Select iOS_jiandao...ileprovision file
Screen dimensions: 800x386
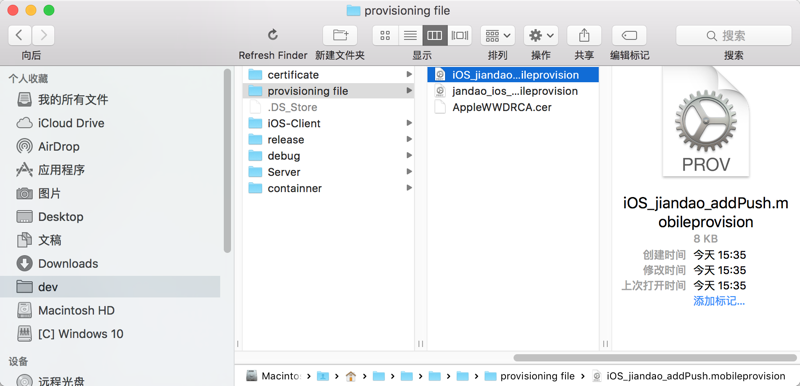click(513, 75)
